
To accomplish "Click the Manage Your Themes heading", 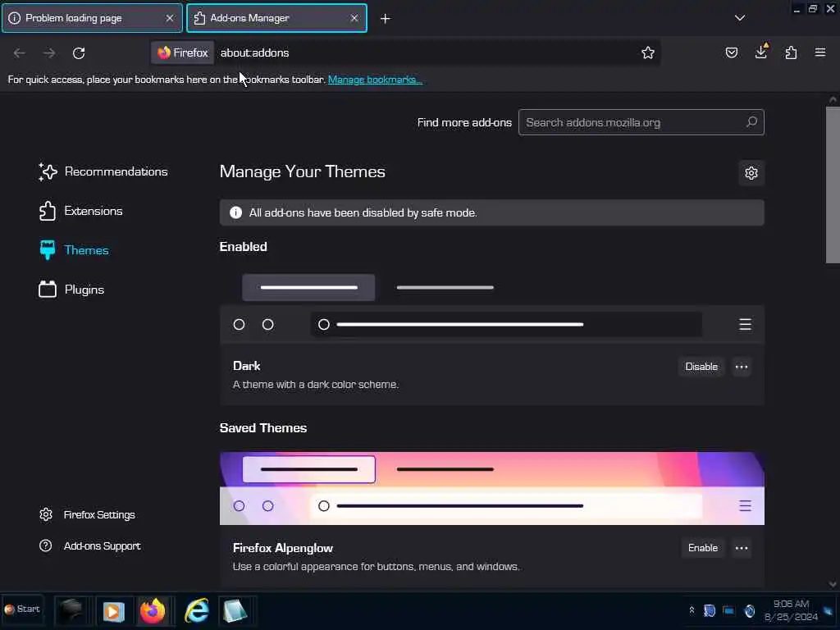I will pos(302,171).
